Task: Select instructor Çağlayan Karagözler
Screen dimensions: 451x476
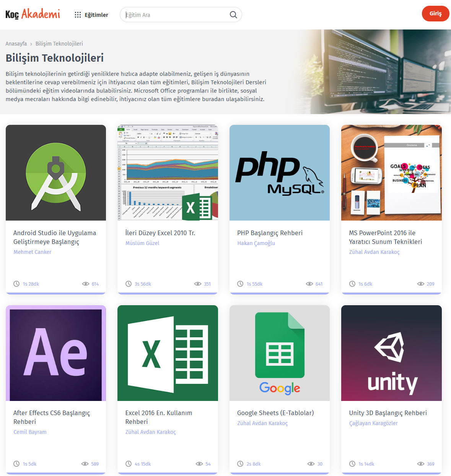Action: pos(373,423)
